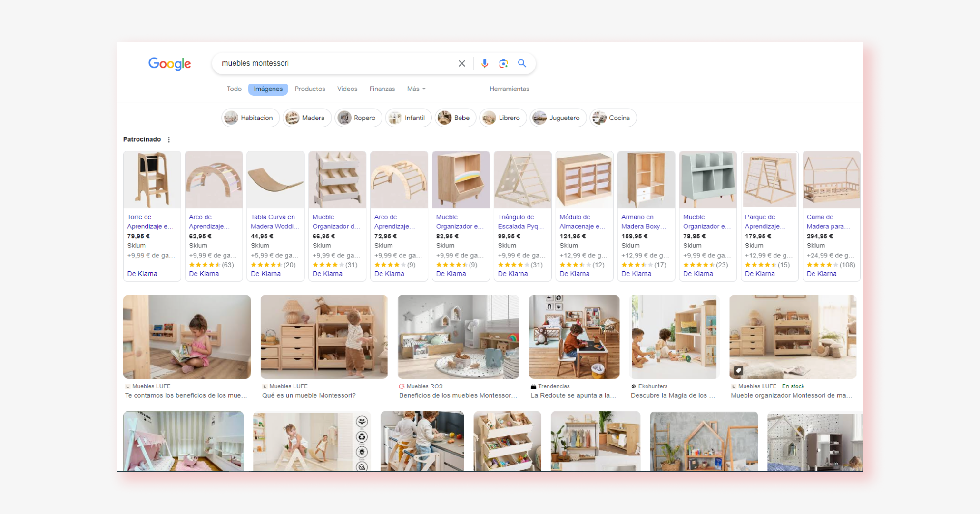This screenshot has height=514, width=980.
Task: Click the shopping bag icon beside Trendencias
Action: click(x=533, y=386)
